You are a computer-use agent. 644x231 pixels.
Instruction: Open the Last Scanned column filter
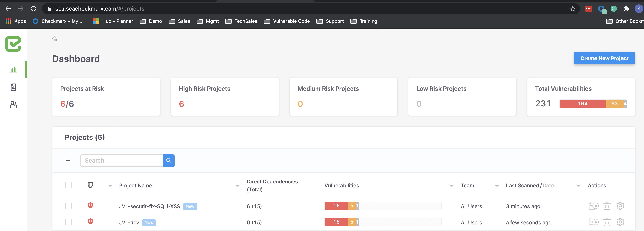pyautogui.click(x=579, y=186)
